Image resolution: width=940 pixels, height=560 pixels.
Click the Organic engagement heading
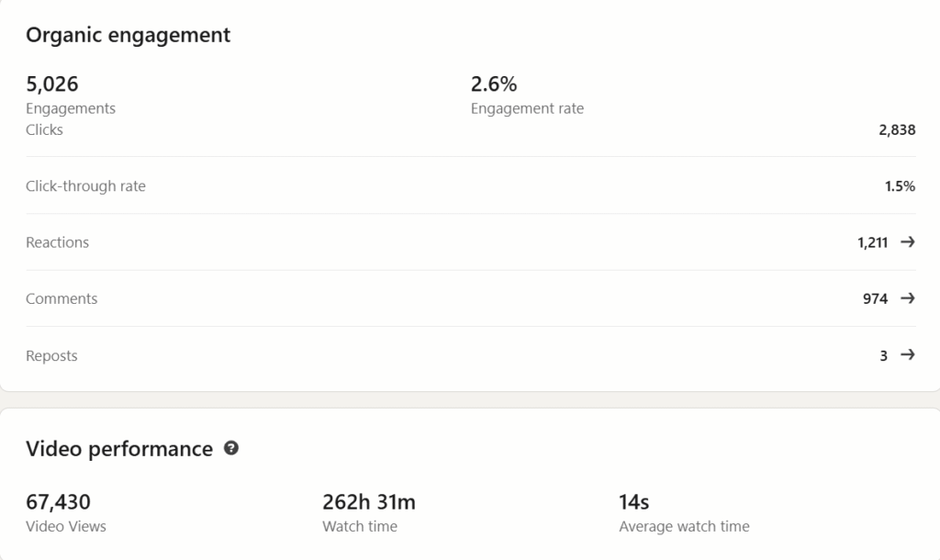tap(128, 35)
